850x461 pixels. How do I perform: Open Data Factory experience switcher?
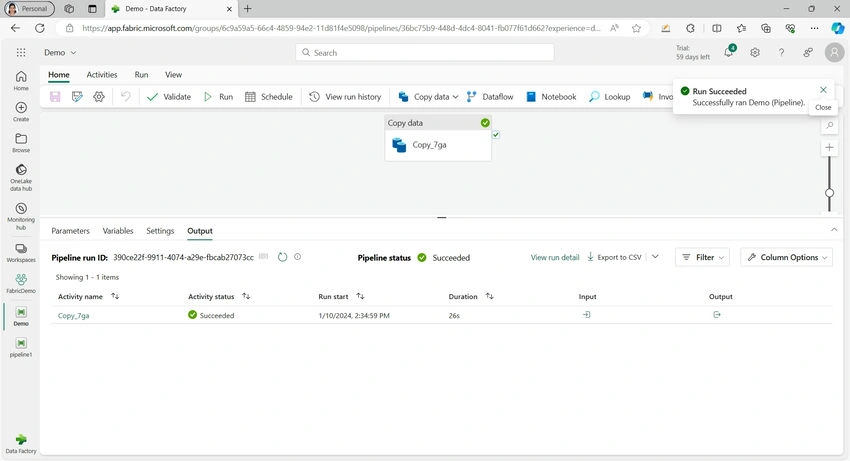coord(21,444)
